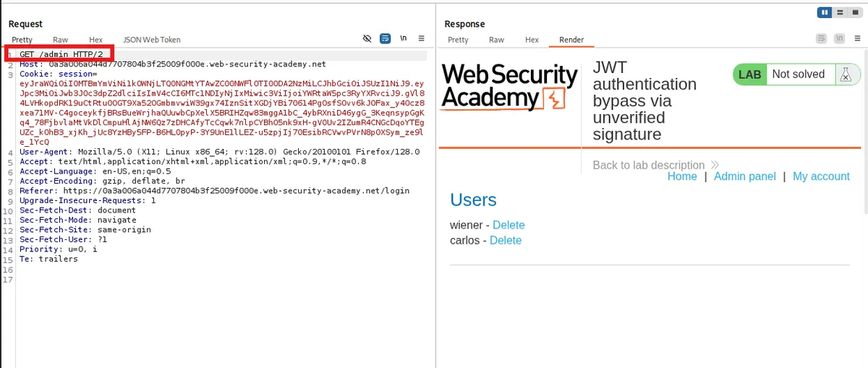Click the Home link in rendered page
Screen dimensions: 868x368
[x=682, y=176]
